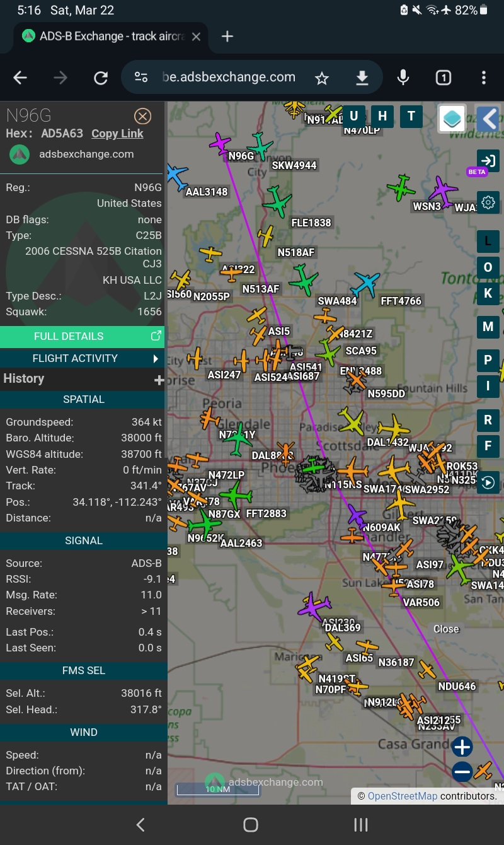The width and height of the screenshot is (504, 845).
Task: Open a new browser tab
Action: click(x=228, y=37)
